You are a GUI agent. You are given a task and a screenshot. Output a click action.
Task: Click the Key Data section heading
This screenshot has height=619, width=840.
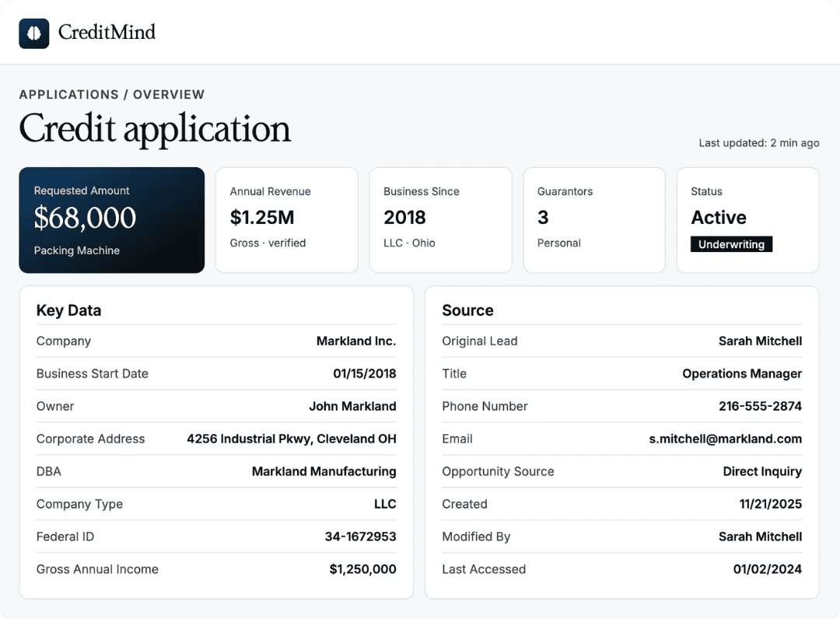pyautogui.click(x=68, y=310)
